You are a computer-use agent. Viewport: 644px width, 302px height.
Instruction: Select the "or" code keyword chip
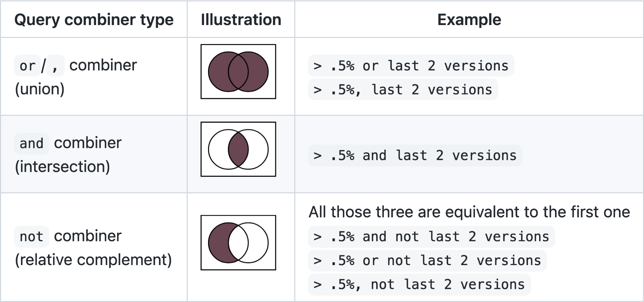coord(27,66)
